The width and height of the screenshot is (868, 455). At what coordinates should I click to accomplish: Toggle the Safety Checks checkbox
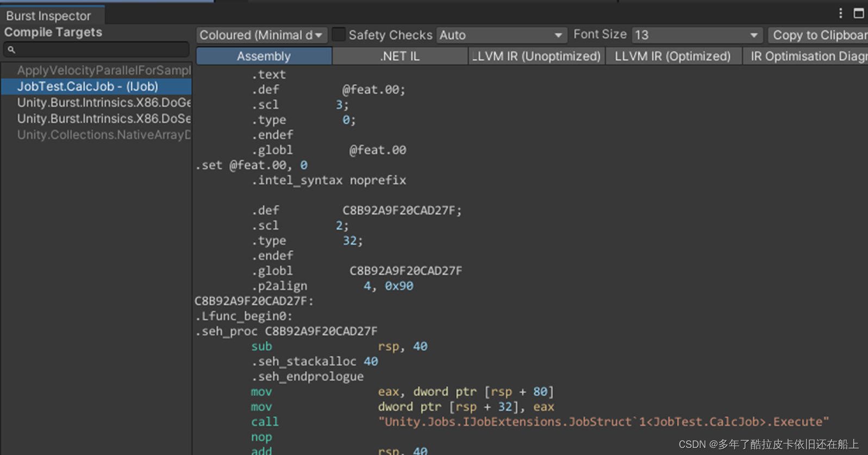pyautogui.click(x=339, y=35)
